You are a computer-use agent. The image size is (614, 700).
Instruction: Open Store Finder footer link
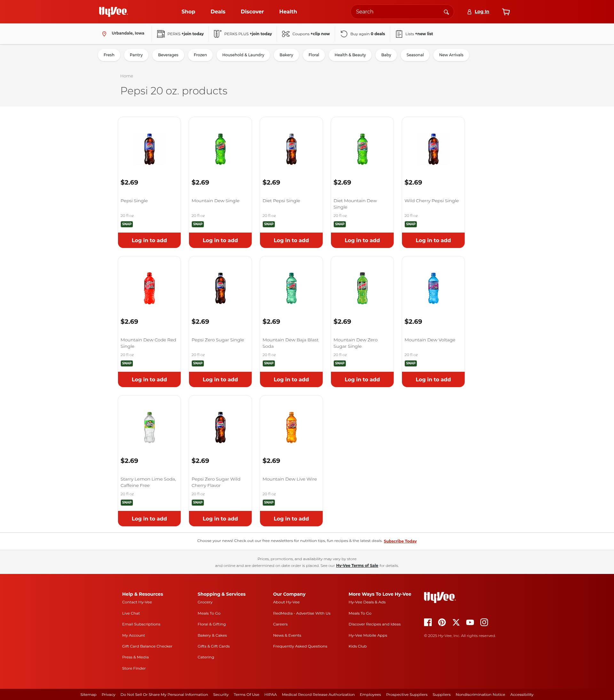[x=134, y=668]
